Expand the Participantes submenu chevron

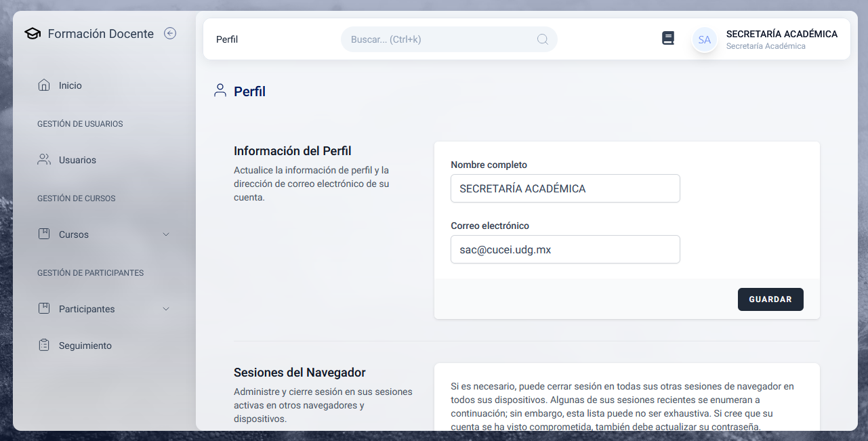coord(167,309)
